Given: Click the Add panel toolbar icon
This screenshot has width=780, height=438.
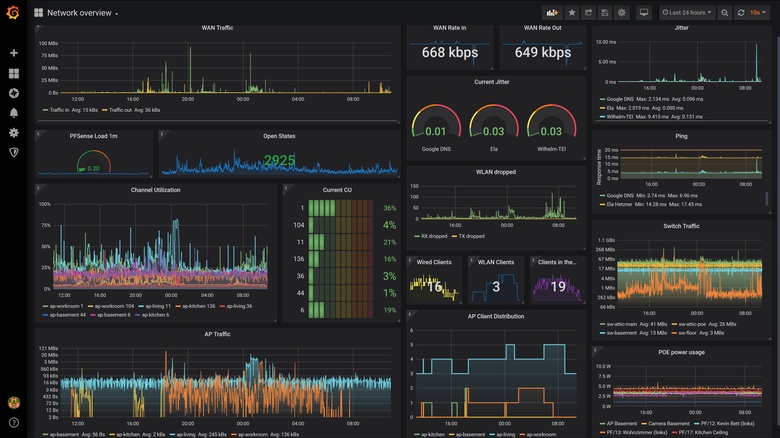Looking at the screenshot, I should (x=552, y=12).
